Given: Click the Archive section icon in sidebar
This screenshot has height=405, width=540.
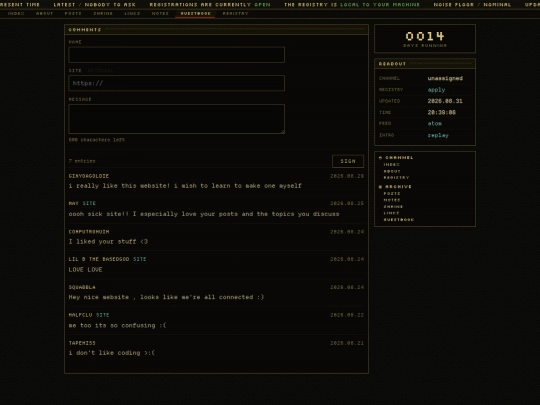Looking at the screenshot, I should pyautogui.click(x=381, y=187).
